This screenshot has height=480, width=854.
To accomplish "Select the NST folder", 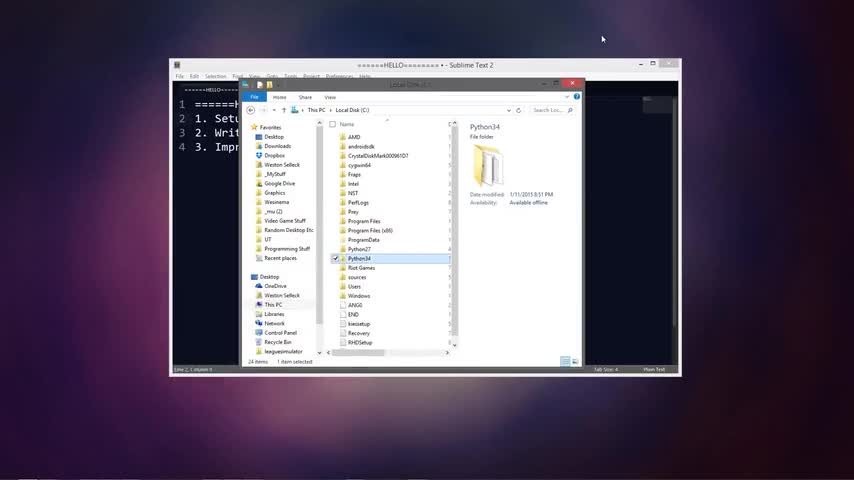I will (353, 193).
